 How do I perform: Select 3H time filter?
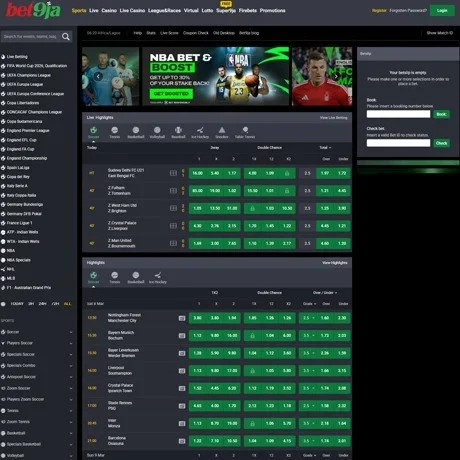click(x=31, y=304)
